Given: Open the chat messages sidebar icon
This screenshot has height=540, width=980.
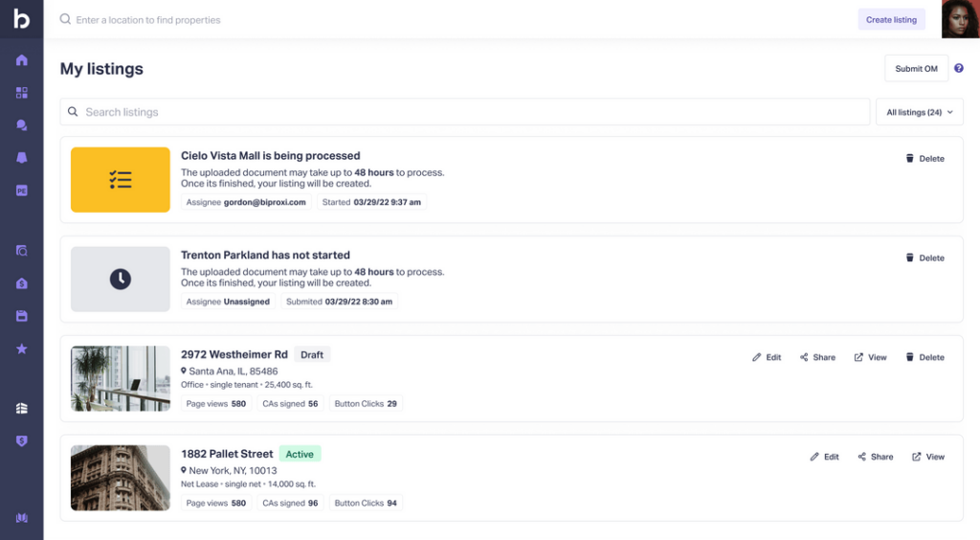Looking at the screenshot, I should pos(21,125).
